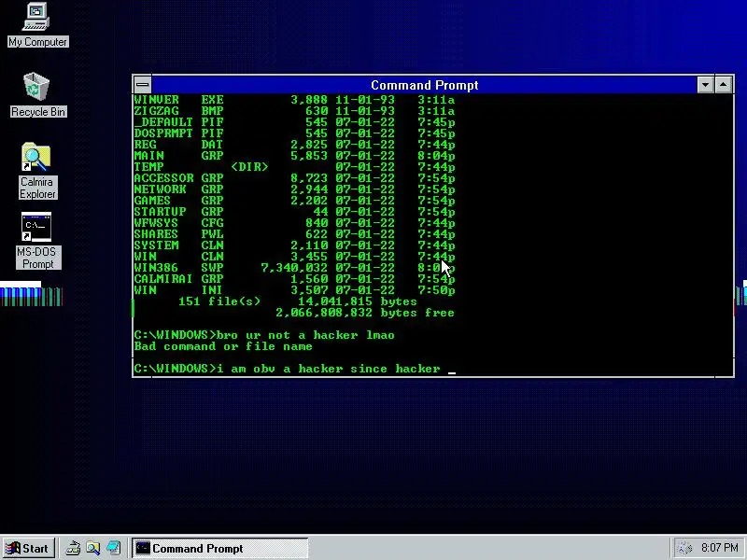Click the REG DAT file row
747x560 pixels.
tap(294, 145)
